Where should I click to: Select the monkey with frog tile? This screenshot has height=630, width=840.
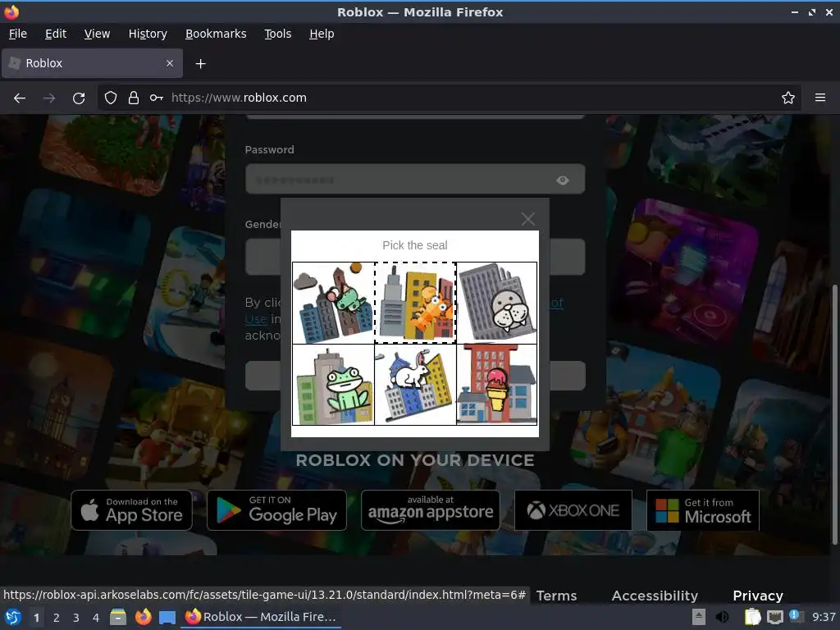333,304
